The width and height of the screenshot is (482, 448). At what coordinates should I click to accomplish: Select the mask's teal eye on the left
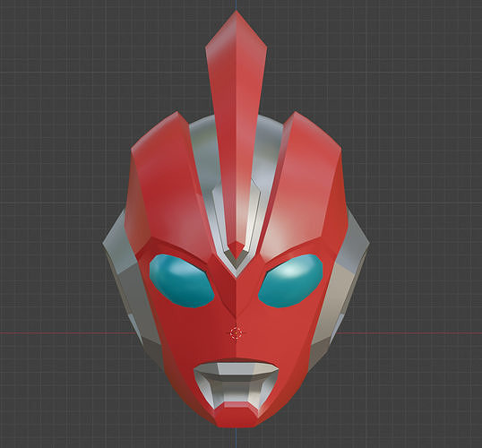[x=181, y=280]
